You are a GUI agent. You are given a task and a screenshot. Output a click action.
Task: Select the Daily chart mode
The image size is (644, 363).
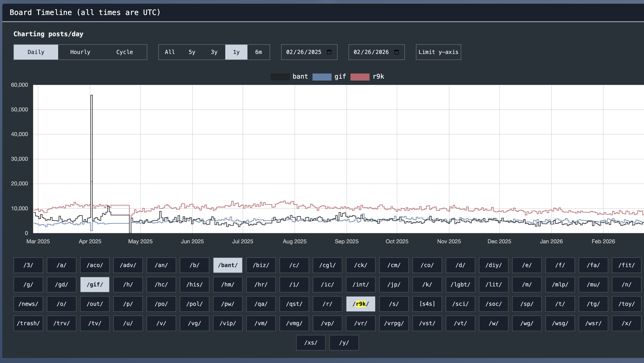36,52
